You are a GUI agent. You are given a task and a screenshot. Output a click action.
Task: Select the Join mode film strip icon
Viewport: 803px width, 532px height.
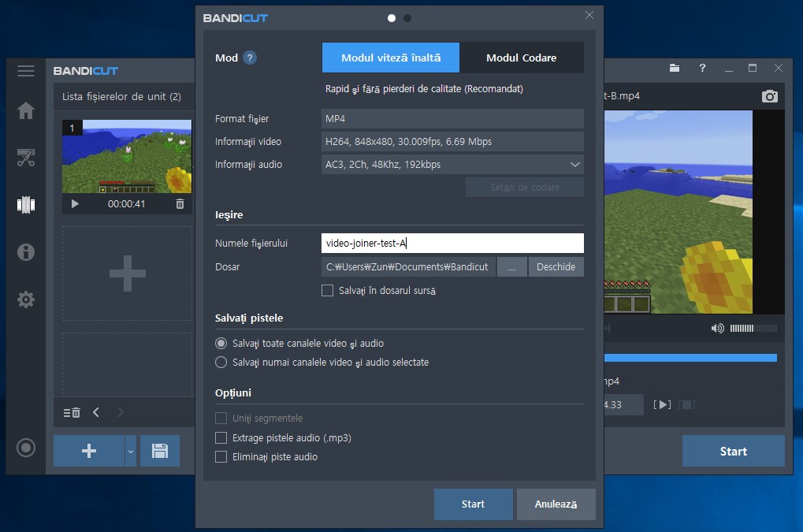25,205
